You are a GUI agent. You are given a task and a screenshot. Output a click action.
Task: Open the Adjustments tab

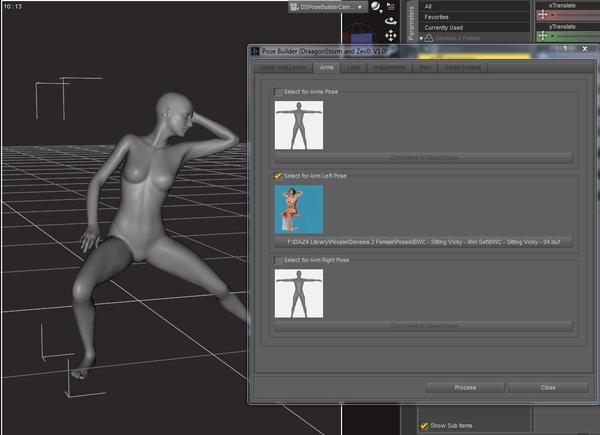(389, 68)
